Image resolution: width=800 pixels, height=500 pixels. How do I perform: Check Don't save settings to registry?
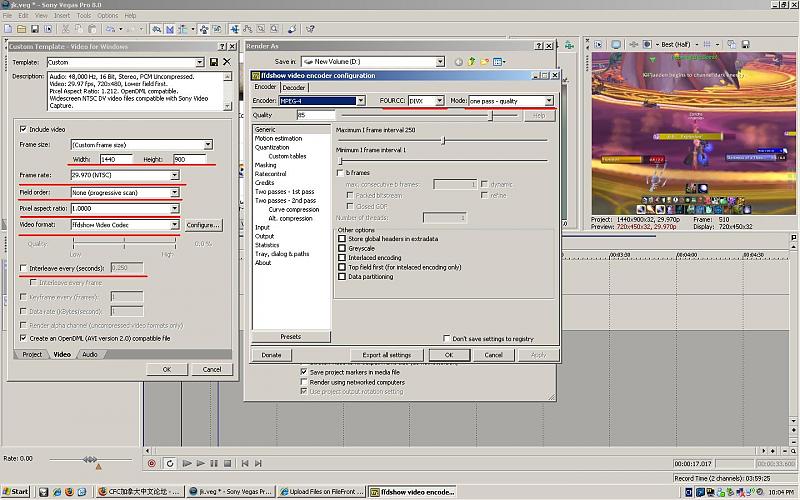coord(446,338)
